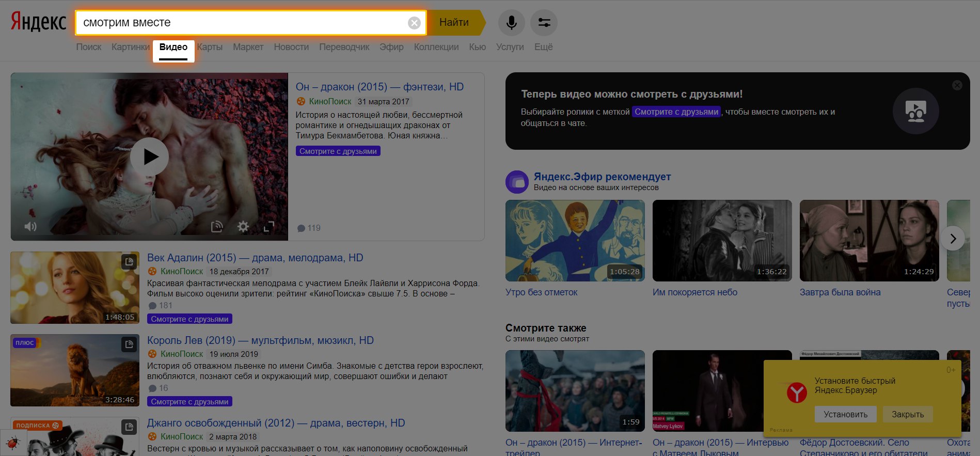
Task: Open the Король Лев thumbnail
Action: 75,370
